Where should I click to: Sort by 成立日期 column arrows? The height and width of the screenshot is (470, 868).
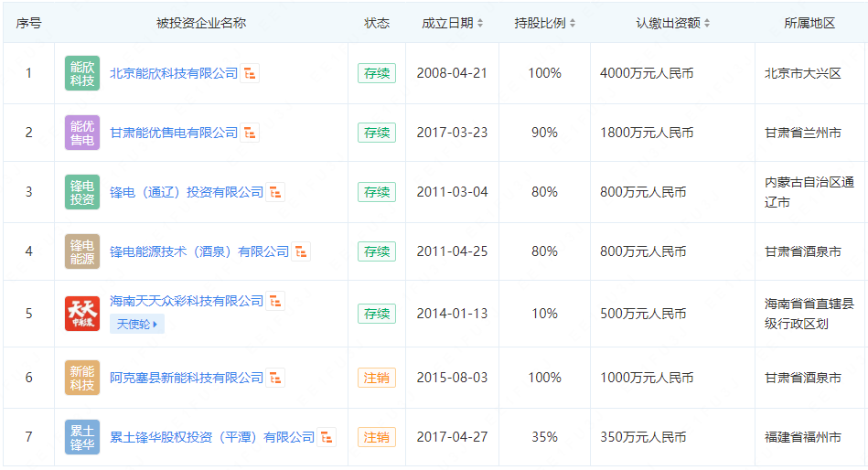point(480,23)
